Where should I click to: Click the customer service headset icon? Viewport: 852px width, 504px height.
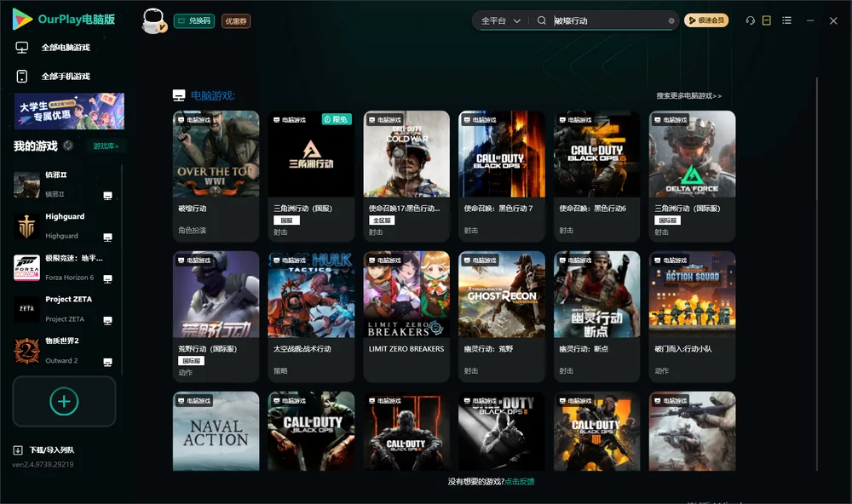click(751, 20)
